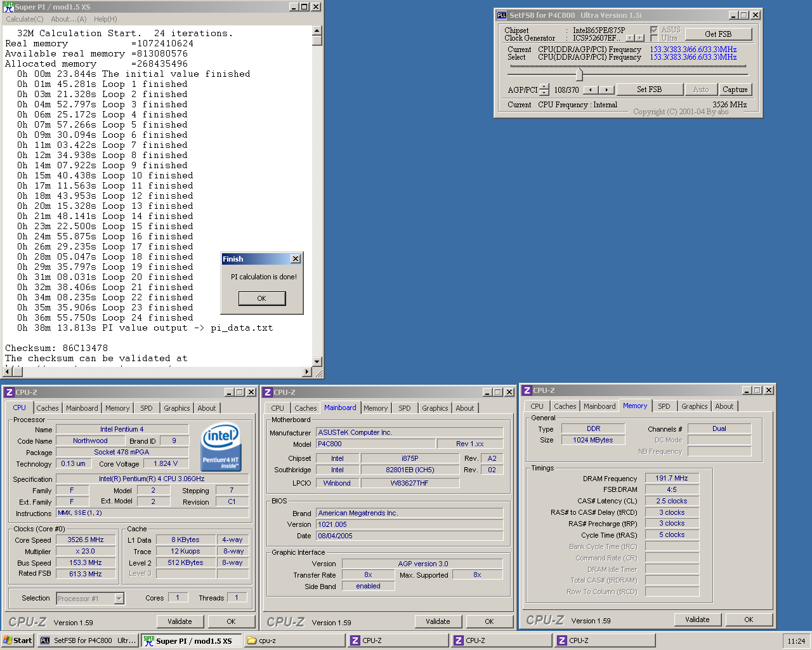Click DRAM Frequency value 191.7 MHz

tap(672, 478)
